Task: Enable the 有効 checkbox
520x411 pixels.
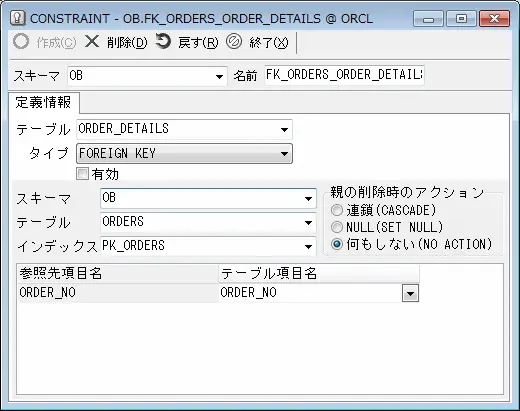Action: coord(82,174)
